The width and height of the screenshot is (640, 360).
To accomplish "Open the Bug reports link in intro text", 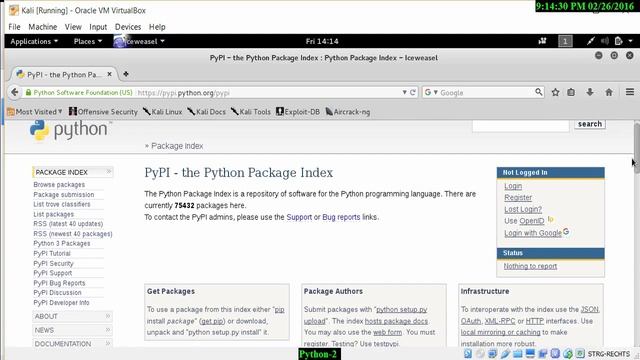I will click(341, 217).
